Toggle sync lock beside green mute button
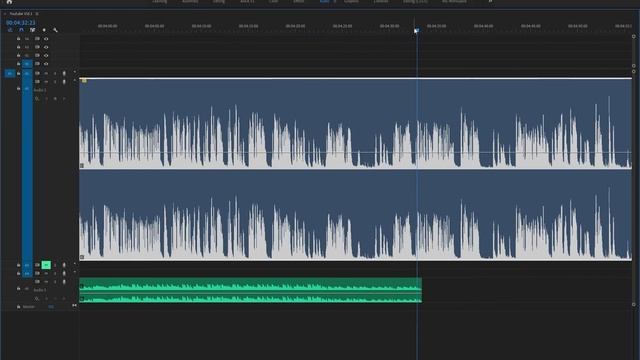Screen dimensions: 640x360 pos(37,265)
